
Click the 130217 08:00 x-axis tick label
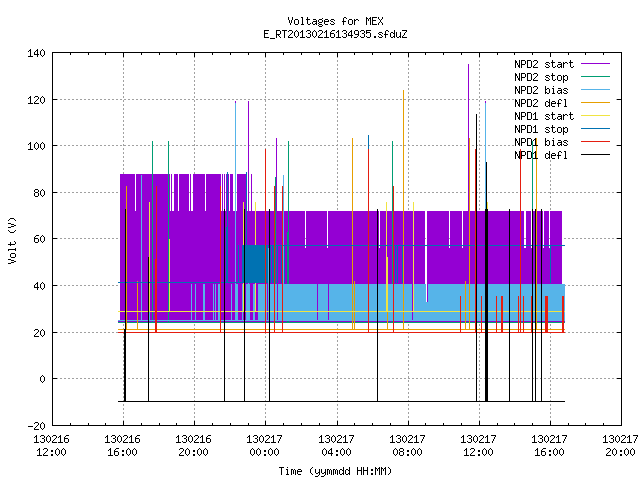point(407,446)
